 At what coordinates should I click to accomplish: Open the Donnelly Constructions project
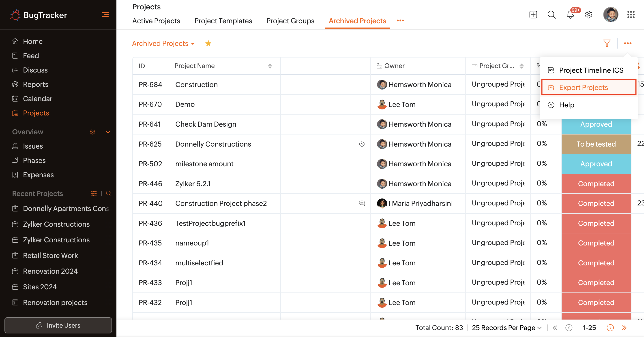213,144
